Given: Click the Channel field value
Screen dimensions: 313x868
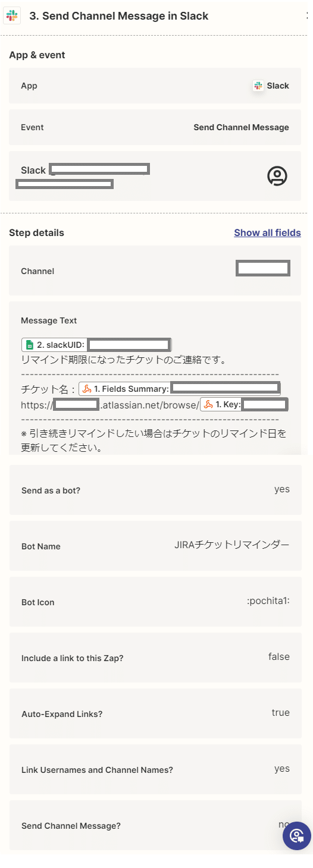Looking at the screenshot, I should pyautogui.click(x=262, y=269).
